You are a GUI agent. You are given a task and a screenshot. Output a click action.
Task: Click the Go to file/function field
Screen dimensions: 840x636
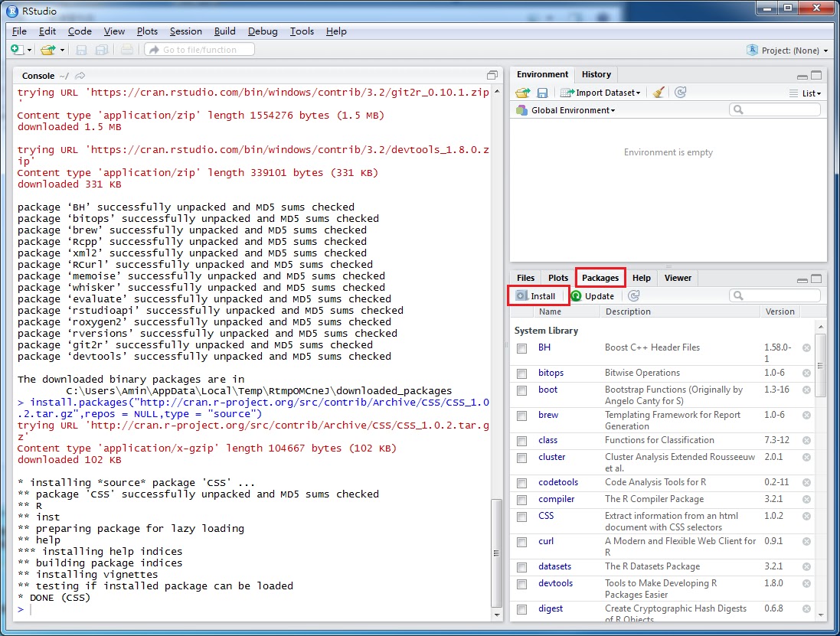click(x=199, y=50)
